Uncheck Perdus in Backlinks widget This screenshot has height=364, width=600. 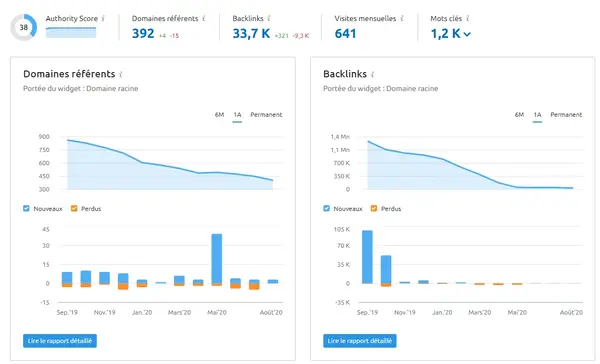[x=374, y=208]
